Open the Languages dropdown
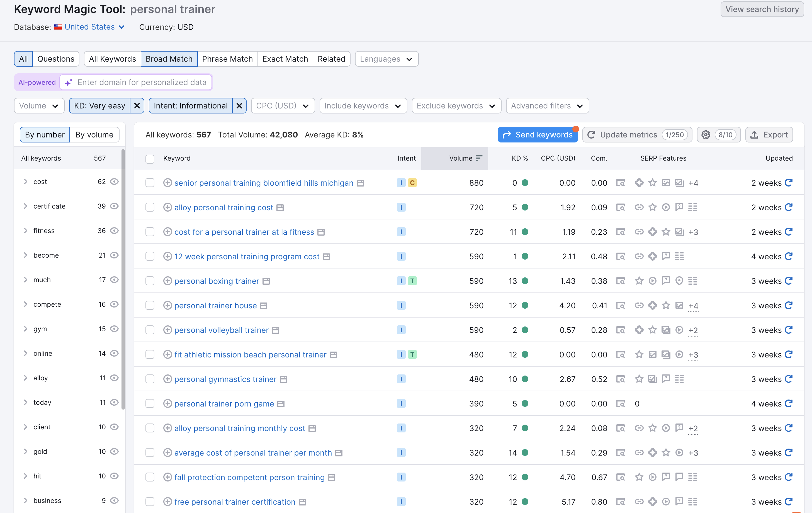812x513 pixels. (386, 59)
